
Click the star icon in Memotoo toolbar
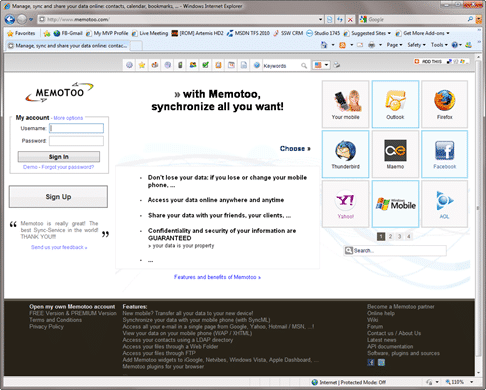(142, 65)
